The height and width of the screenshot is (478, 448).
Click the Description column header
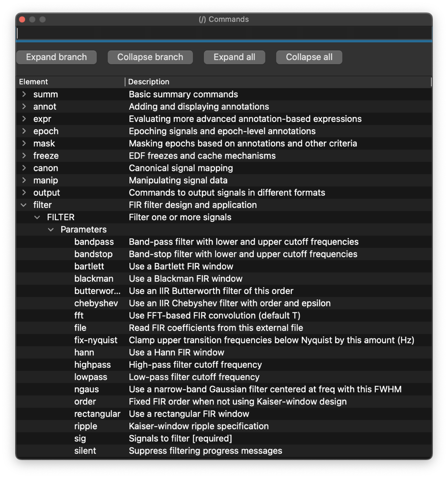pyautogui.click(x=149, y=82)
